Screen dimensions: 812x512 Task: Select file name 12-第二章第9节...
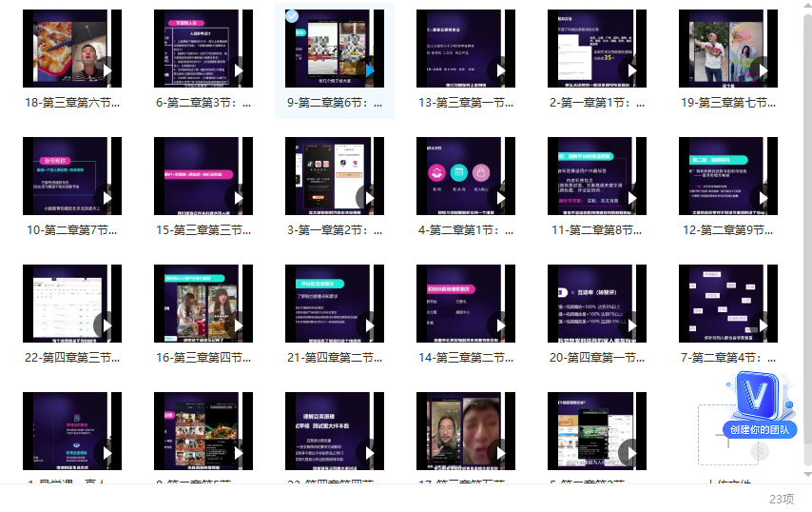pos(728,230)
